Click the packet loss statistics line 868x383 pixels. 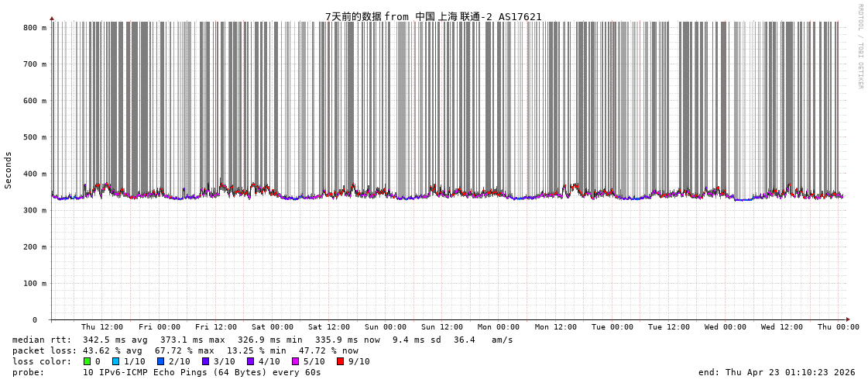coord(185,350)
